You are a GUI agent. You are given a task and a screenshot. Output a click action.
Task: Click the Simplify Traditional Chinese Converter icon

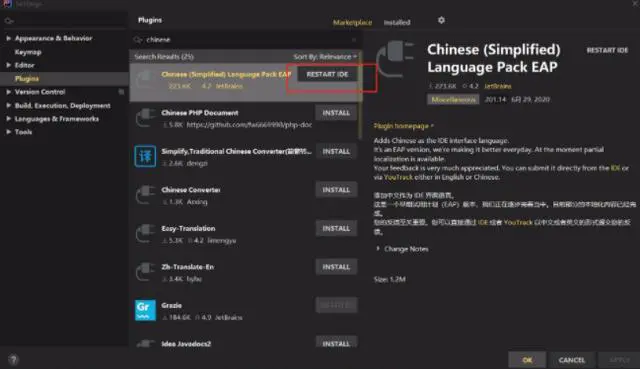(145, 156)
